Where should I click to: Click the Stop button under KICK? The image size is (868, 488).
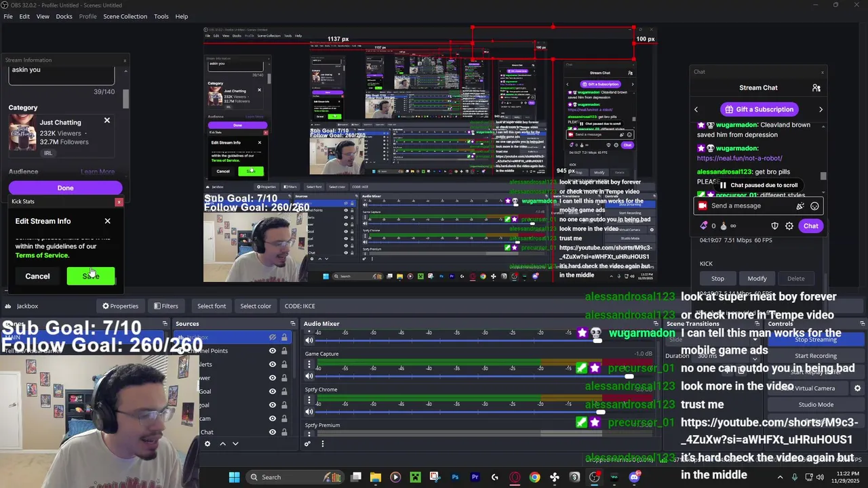pos(717,279)
